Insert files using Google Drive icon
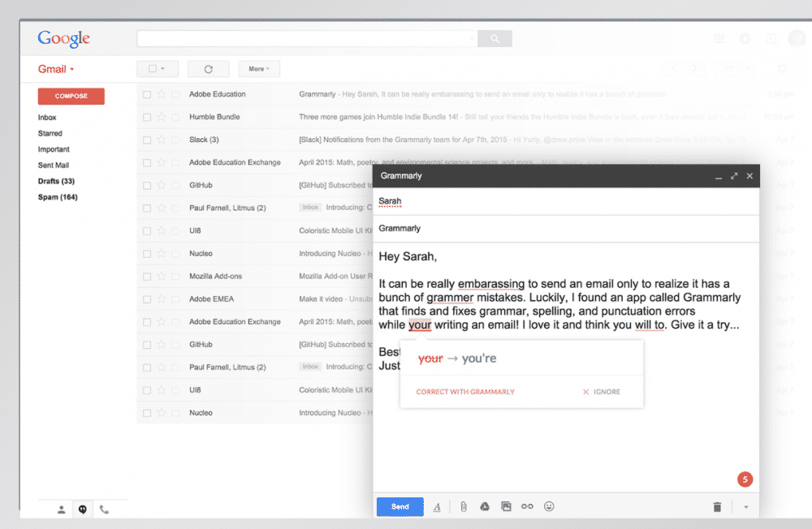 point(485,506)
